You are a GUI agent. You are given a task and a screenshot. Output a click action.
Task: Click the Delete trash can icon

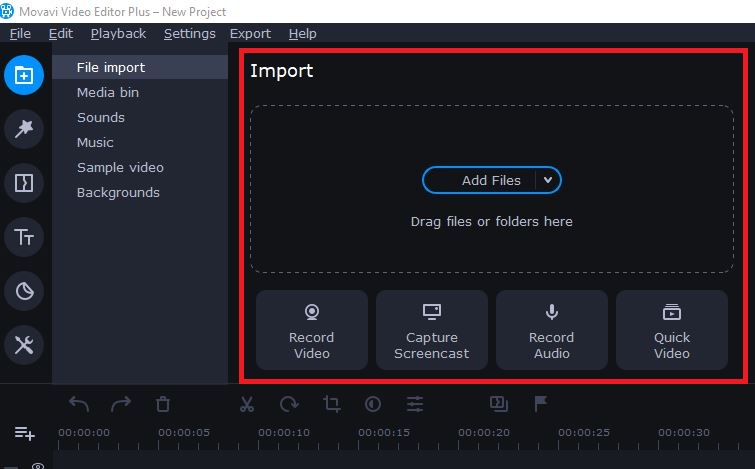[x=163, y=404]
